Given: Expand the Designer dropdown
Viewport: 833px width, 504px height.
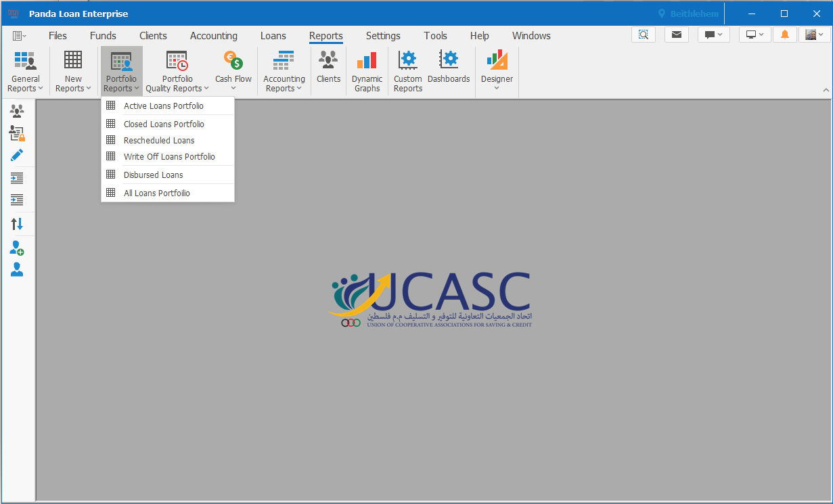Looking at the screenshot, I should click(497, 71).
